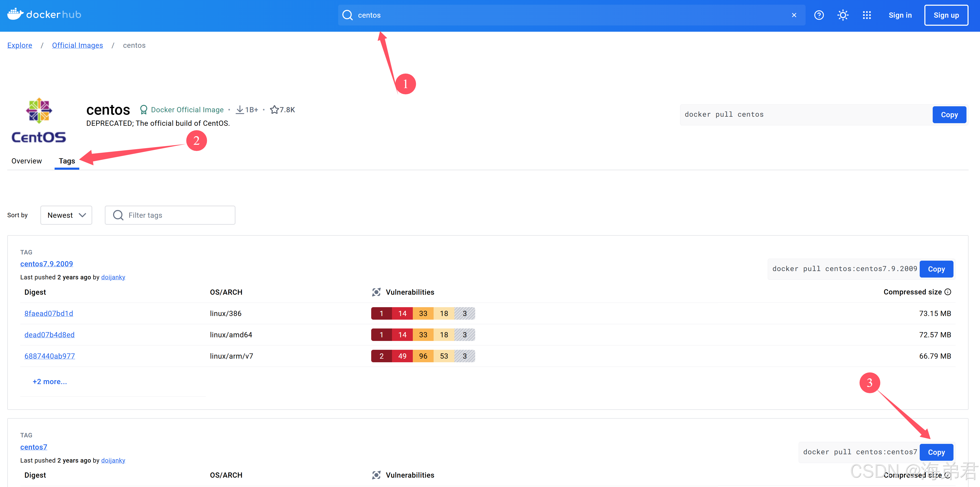Click the Compressed size info icon

(x=948, y=292)
